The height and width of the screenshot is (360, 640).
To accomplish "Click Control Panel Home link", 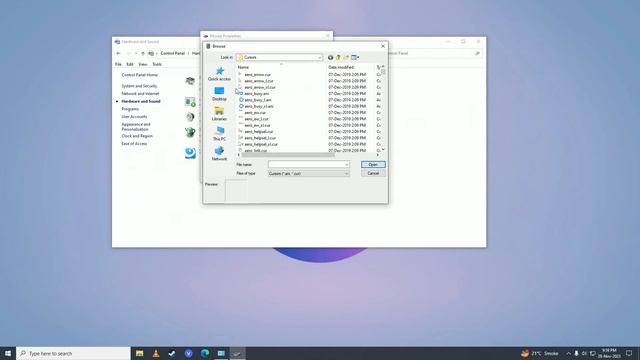I will pos(140,75).
